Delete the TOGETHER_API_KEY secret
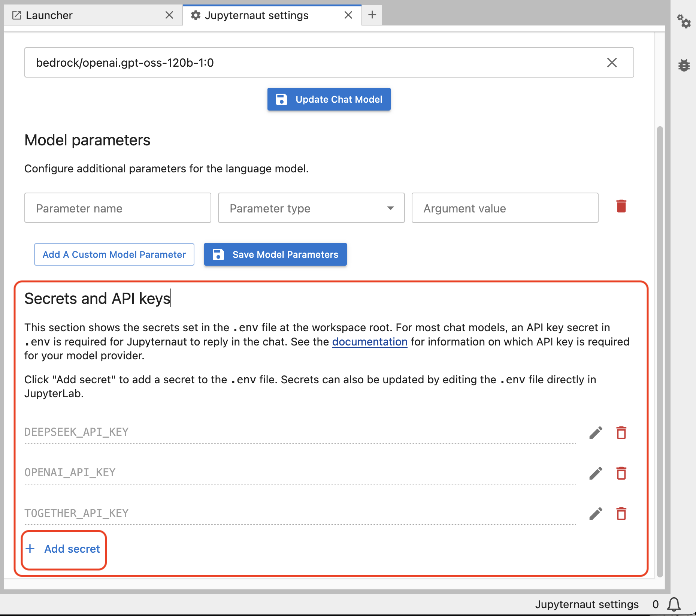 click(x=621, y=514)
